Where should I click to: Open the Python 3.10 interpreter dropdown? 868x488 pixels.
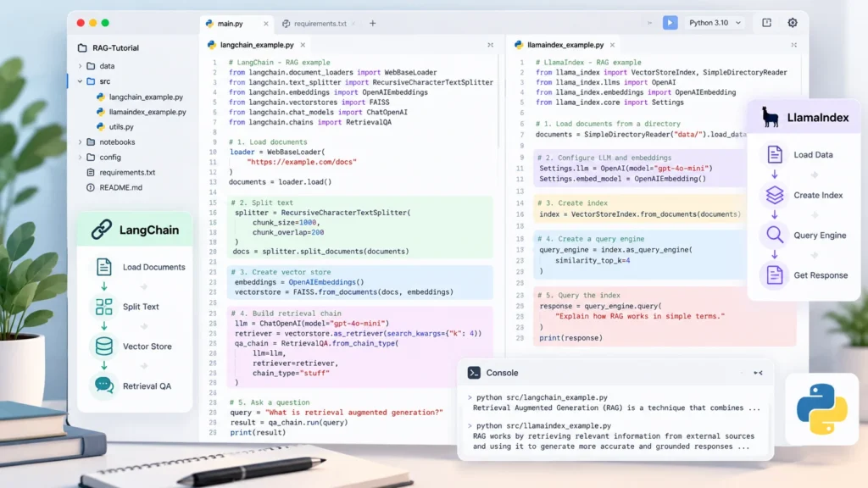715,23
